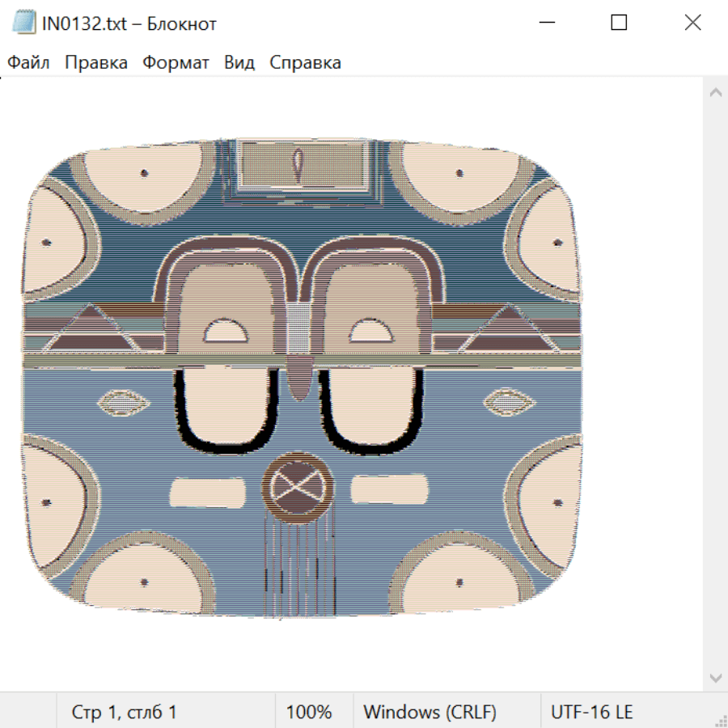The width and height of the screenshot is (728, 728).
Task: Minimize the Блокнот window
Action: click(545, 23)
